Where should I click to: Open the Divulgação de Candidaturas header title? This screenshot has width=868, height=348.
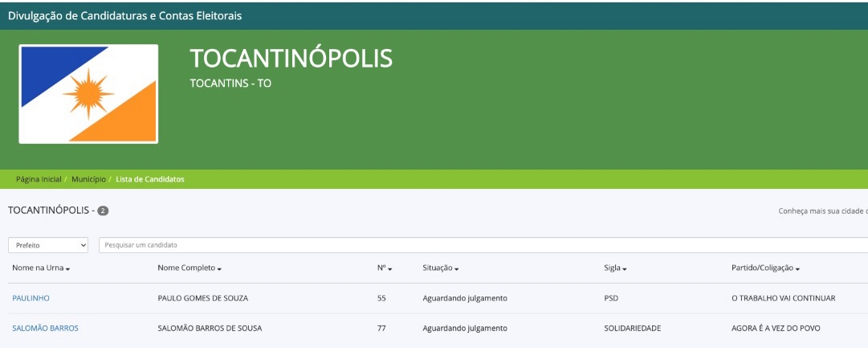[x=124, y=15]
